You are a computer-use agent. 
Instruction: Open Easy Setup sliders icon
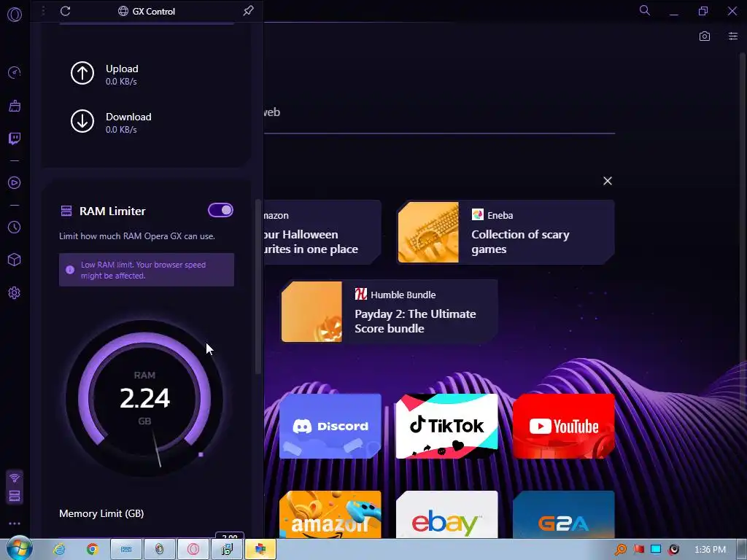733,36
